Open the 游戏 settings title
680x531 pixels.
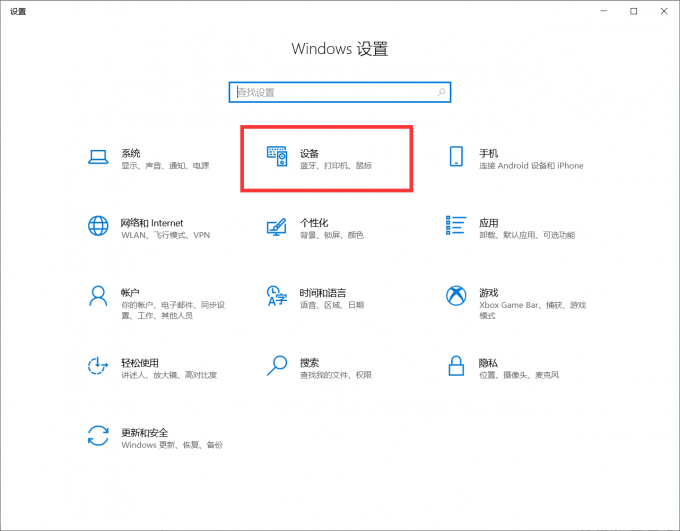click(488, 293)
